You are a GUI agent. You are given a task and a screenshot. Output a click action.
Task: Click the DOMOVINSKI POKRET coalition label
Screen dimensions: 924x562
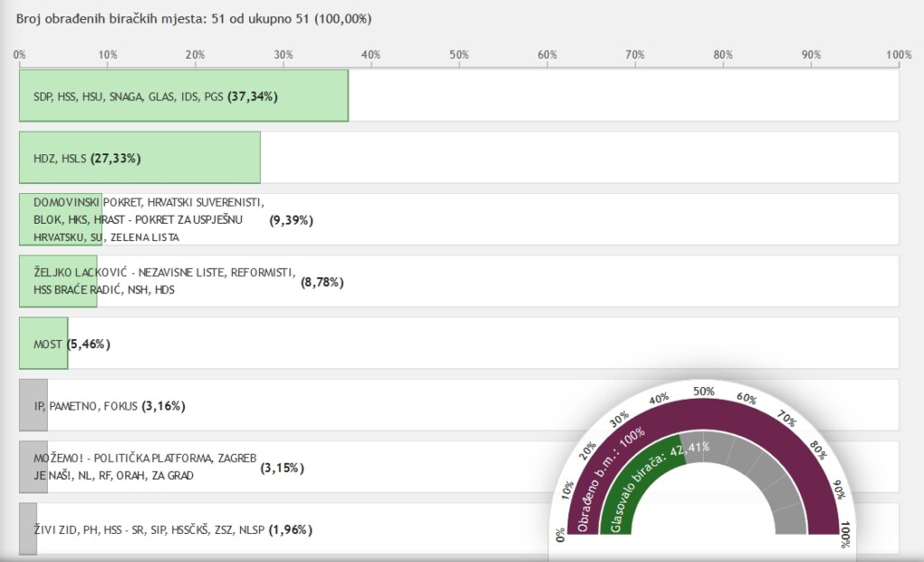pos(148,220)
